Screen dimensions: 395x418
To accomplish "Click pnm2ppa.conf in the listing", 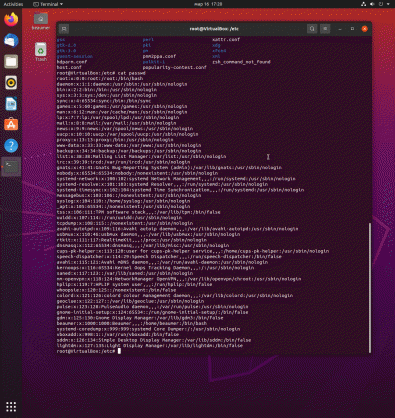I will tap(159, 56).
